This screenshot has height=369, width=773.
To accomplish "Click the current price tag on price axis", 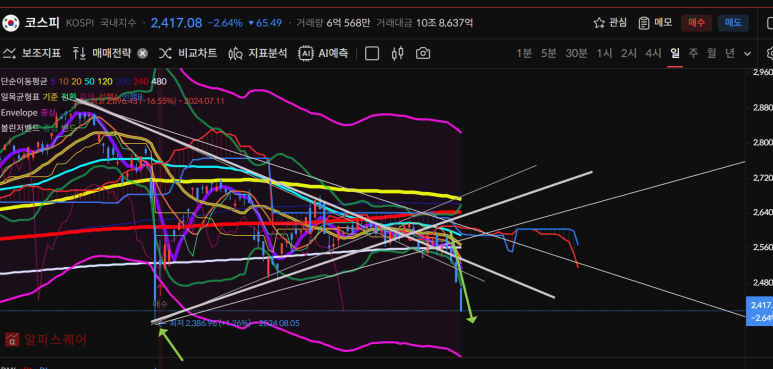I will (x=759, y=311).
